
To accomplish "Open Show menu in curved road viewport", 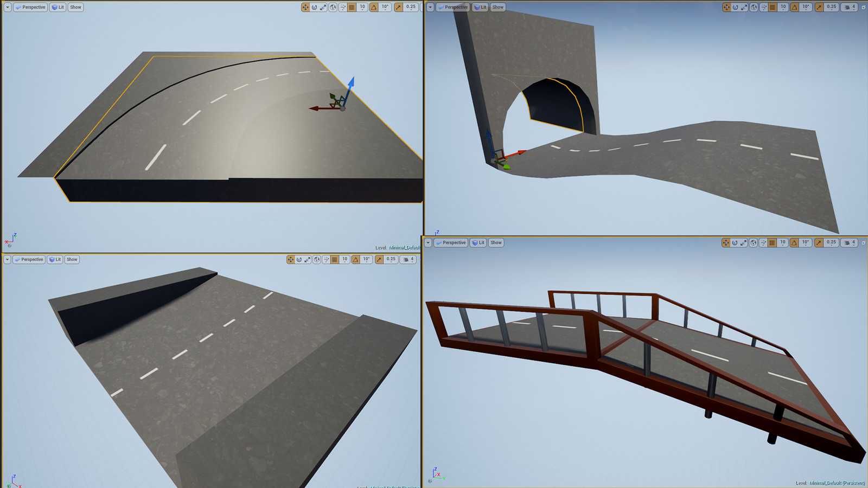I will [75, 7].
